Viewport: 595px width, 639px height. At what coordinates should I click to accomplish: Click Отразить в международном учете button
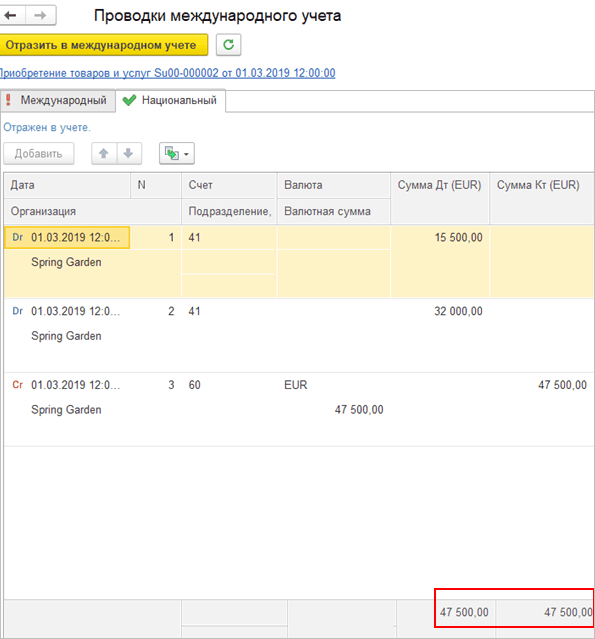[x=104, y=45]
